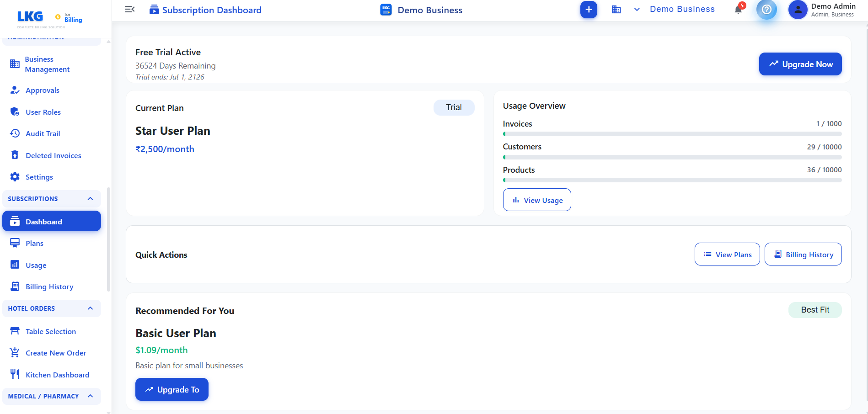Click the sidebar scrollbar
The width and height of the screenshot is (868, 414).
tap(108, 239)
